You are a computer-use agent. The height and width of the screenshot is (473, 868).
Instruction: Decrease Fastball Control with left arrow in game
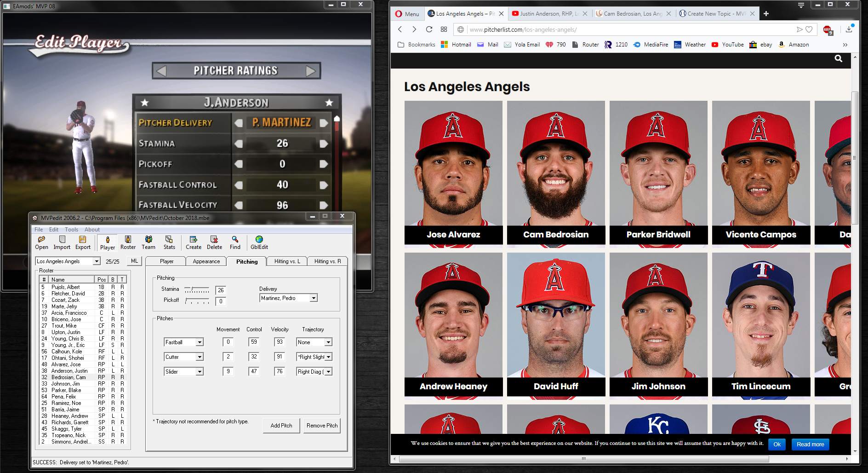coord(239,185)
